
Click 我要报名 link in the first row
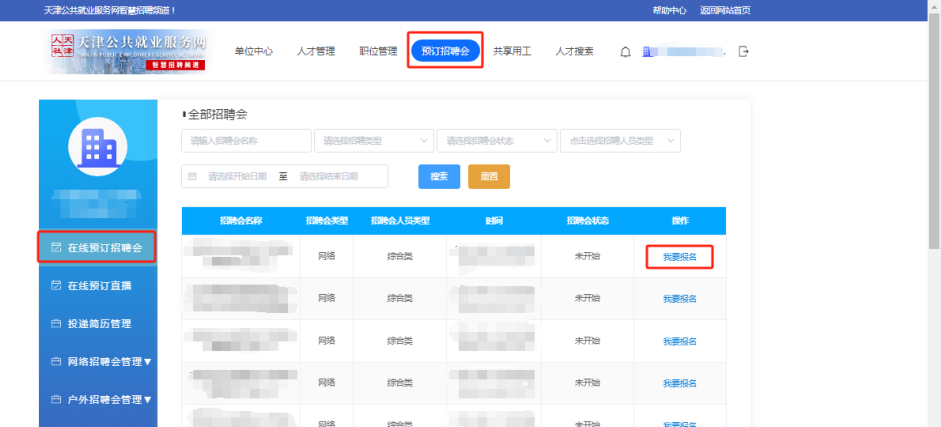coord(679,257)
